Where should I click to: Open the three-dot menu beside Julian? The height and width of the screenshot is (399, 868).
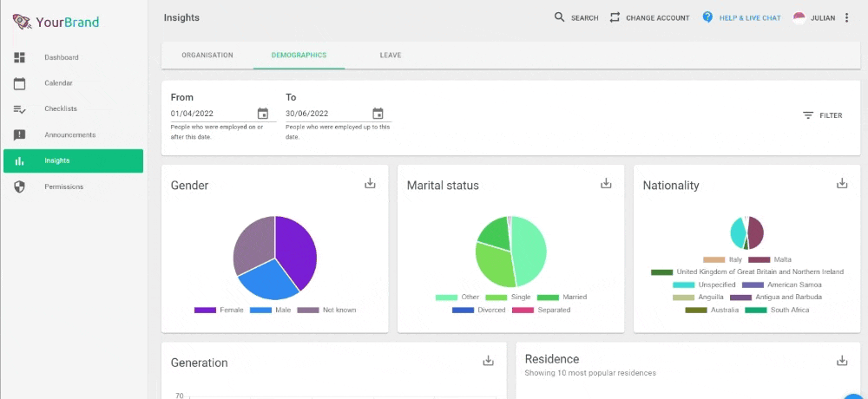[846, 17]
